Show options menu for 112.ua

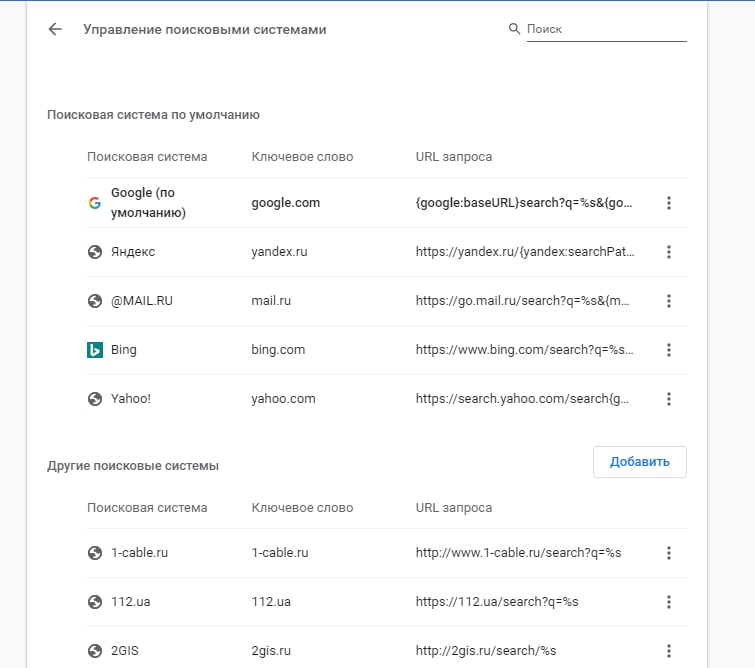point(669,602)
